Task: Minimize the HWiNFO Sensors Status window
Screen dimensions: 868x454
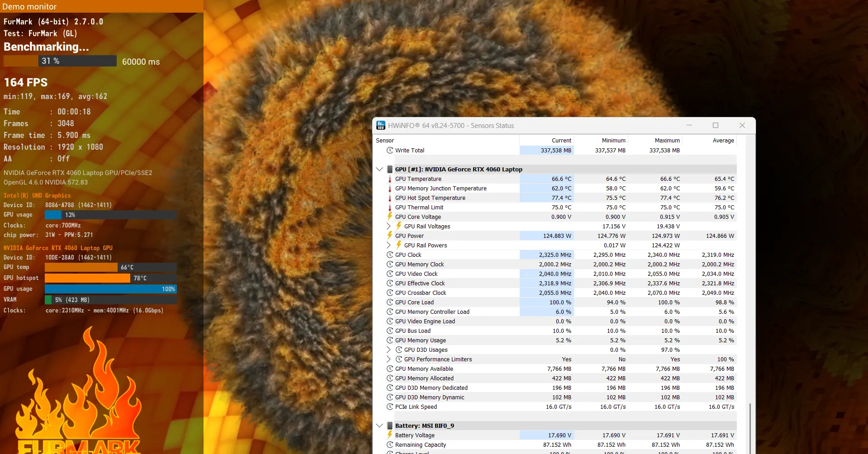Action: click(689, 125)
